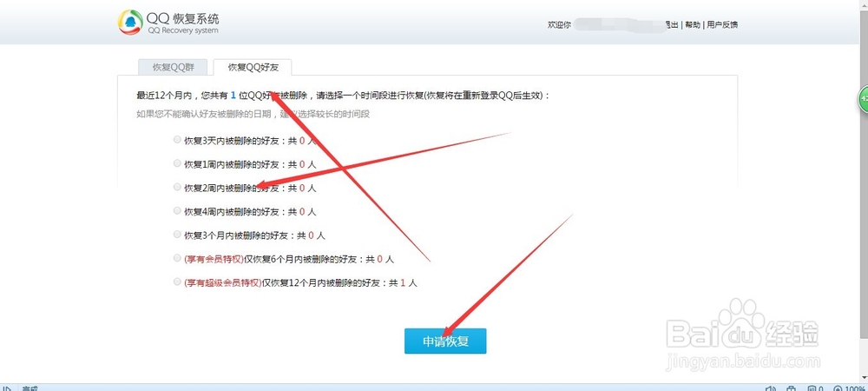This screenshot has height=391, width=868.
Task: Pick the 恢复3个月内被删除的好友 radio button
Action: click(x=177, y=235)
